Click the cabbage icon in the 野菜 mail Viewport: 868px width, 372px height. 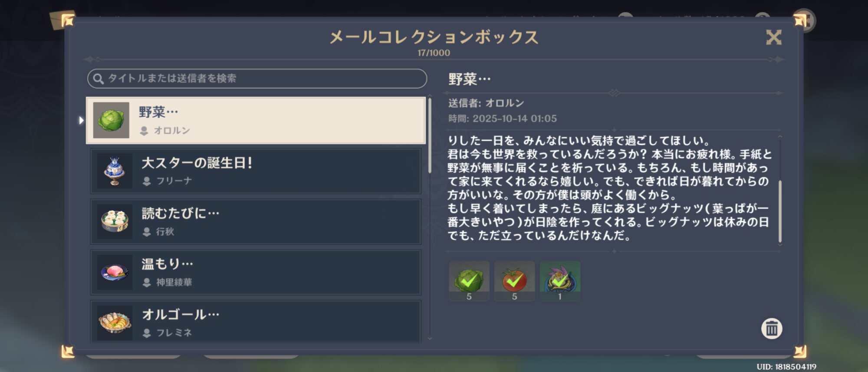112,120
